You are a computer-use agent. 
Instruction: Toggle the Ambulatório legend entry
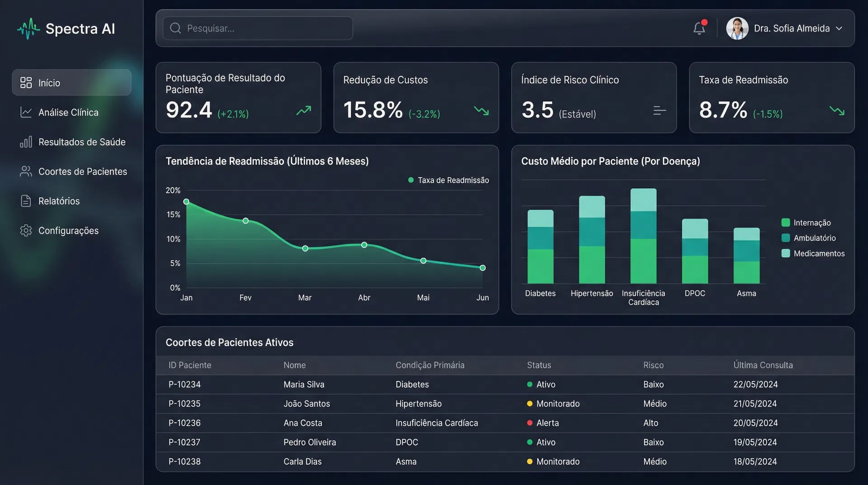coord(812,238)
